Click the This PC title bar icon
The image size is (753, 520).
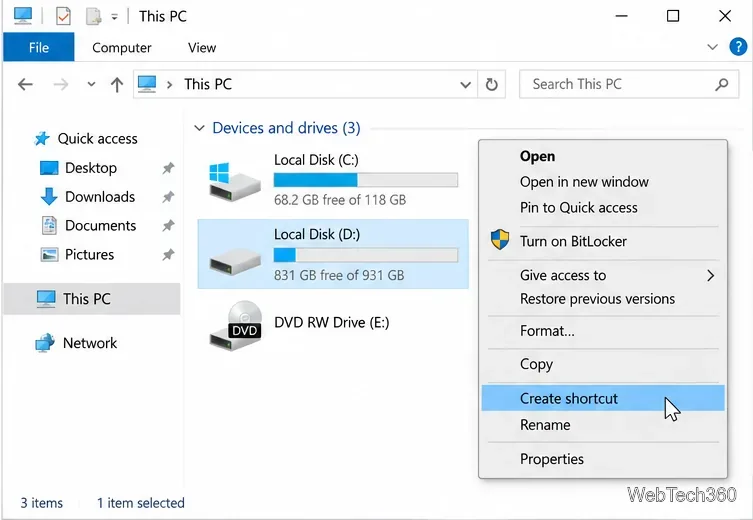[23, 16]
